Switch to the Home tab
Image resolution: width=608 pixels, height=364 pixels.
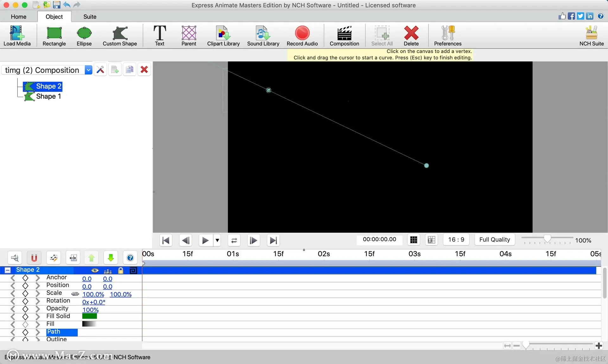point(18,17)
